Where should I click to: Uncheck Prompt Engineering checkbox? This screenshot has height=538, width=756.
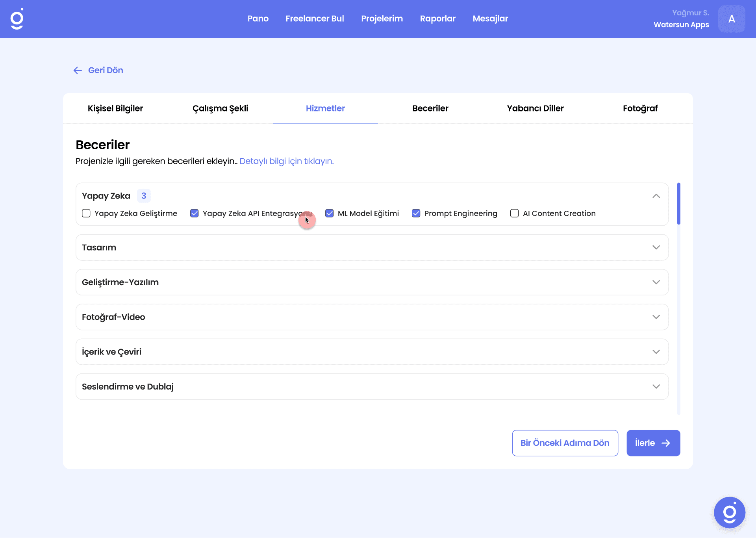point(416,213)
